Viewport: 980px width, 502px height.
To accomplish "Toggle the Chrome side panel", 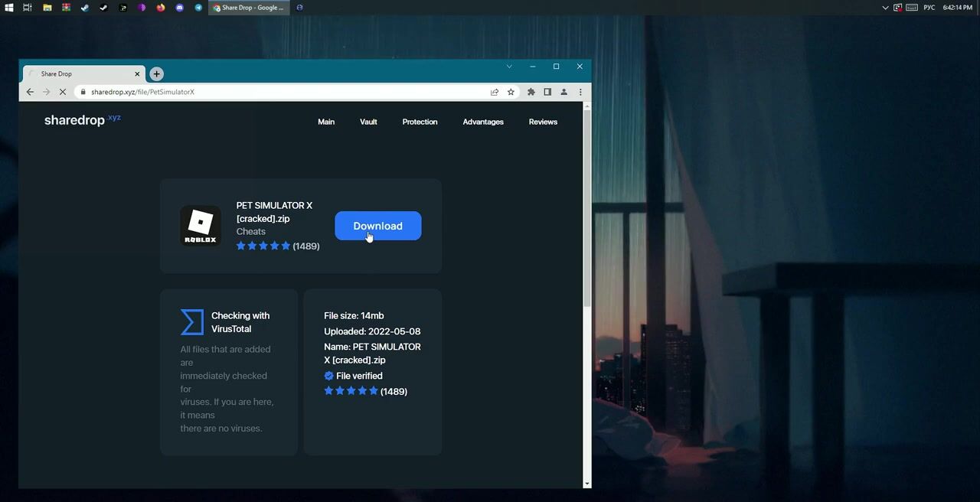I will [547, 92].
